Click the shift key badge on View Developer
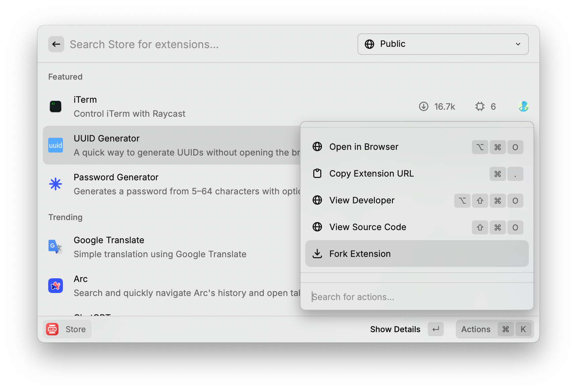 tap(480, 201)
